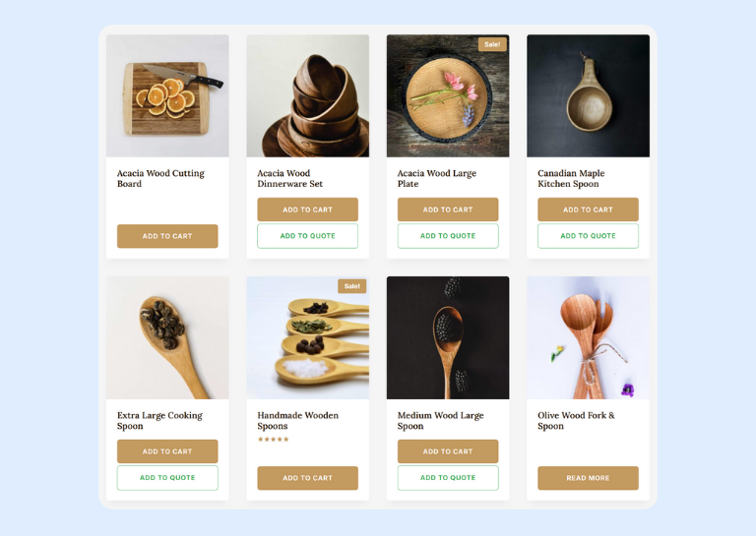Open the Acacia Wood Large Plate title link

click(x=436, y=178)
